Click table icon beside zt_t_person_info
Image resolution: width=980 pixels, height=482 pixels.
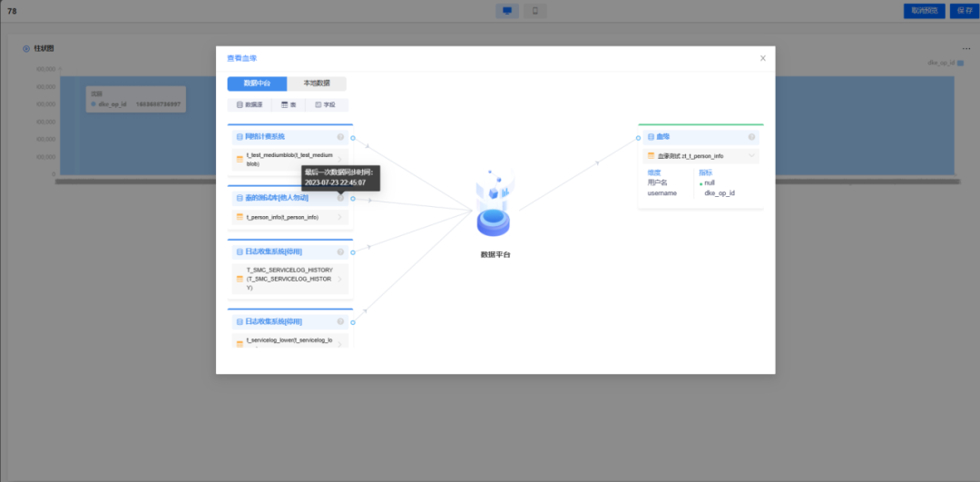coord(652,155)
